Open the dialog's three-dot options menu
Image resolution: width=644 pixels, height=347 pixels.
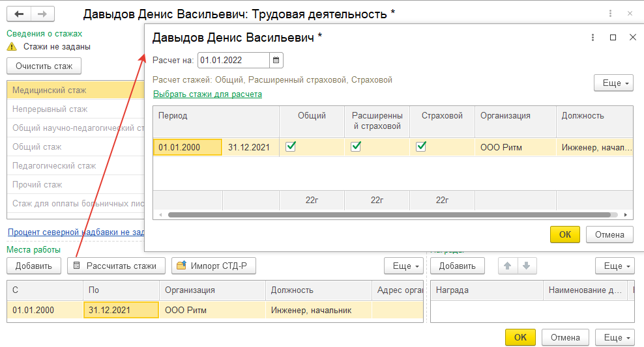pos(593,37)
